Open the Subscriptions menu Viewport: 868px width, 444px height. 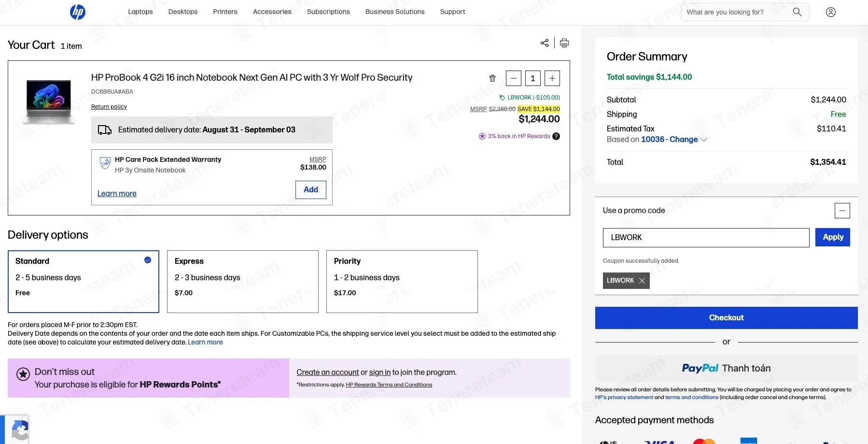point(328,12)
